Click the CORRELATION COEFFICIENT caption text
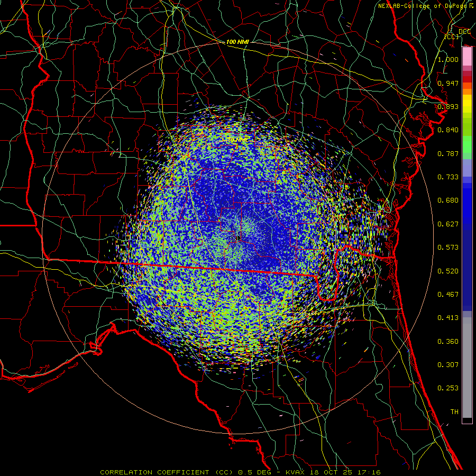 click(x=154, y=472)
